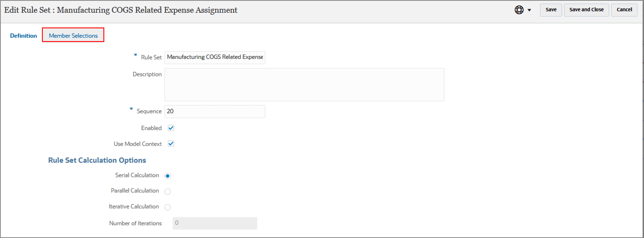
Task: Focus the Description text area
Action: 304,85
